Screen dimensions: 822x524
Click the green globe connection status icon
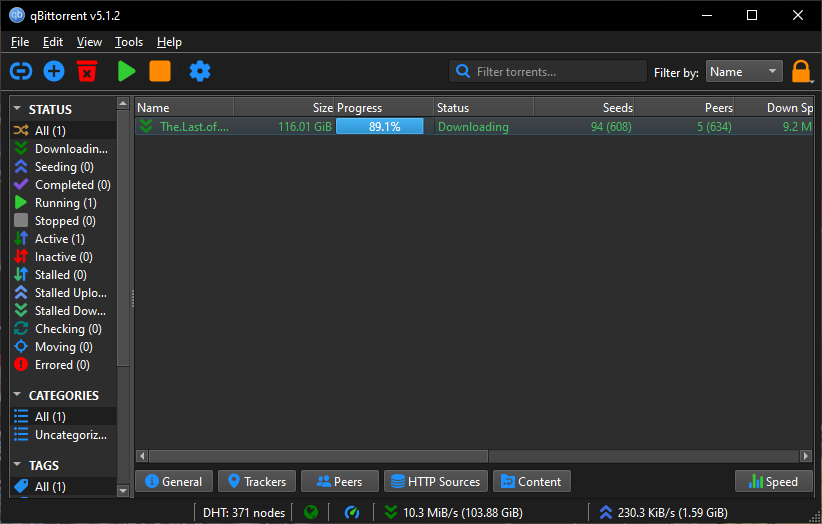click(311, 512)
